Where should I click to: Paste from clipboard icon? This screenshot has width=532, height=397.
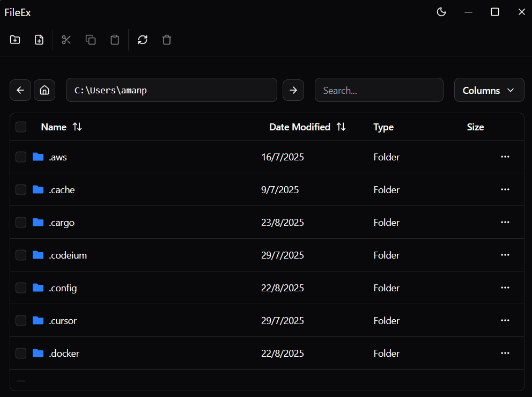(x=115, y=40)
